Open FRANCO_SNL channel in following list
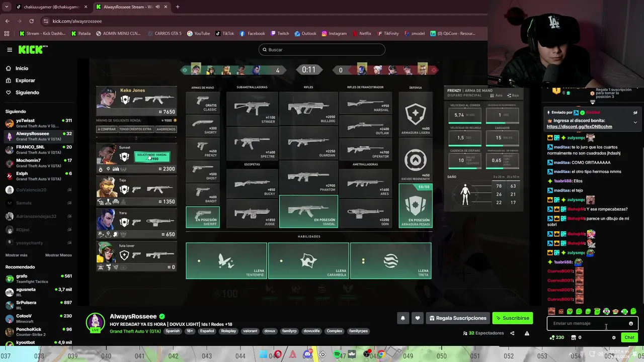Viewport: 644px width, 362px height. (x=38, y=149)
